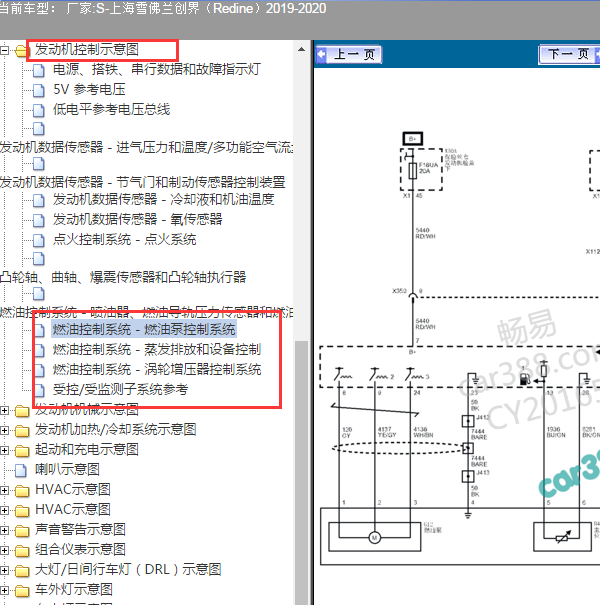
Task: Open 凸轮轴、曲轴、爆震传感器和凸轮轴执行器 diagram
Action: pyautogui.click(x=123, y=277)
